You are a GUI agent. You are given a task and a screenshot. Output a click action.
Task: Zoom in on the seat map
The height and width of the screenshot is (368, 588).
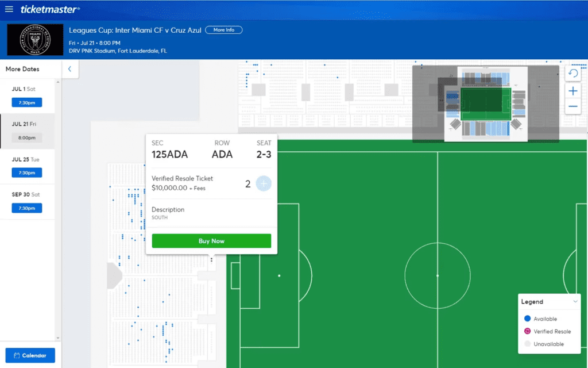coord(572,91)
